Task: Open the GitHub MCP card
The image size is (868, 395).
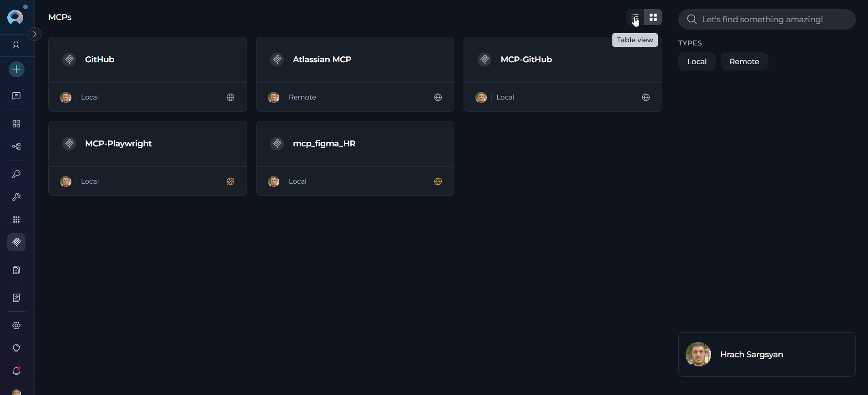Action: (x=147, y=74)
